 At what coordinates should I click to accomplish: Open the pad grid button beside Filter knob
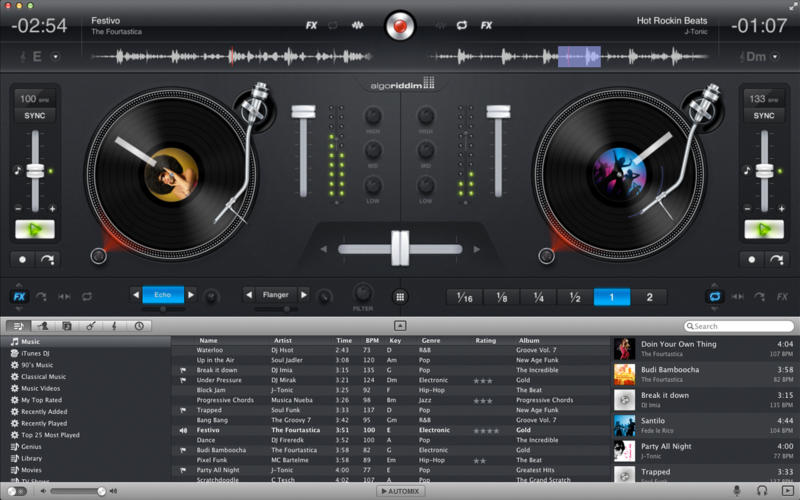point(400,297)
